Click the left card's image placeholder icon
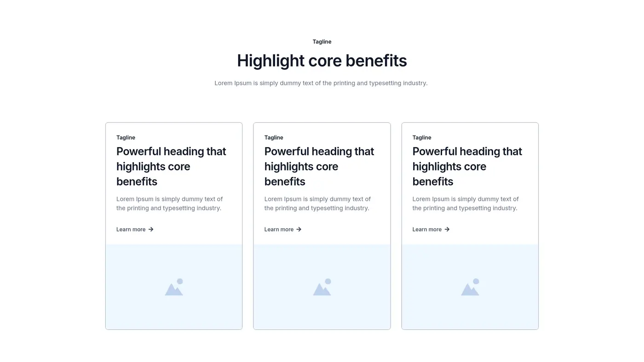This screenshot has height=362, width=644. click(174, 287)
